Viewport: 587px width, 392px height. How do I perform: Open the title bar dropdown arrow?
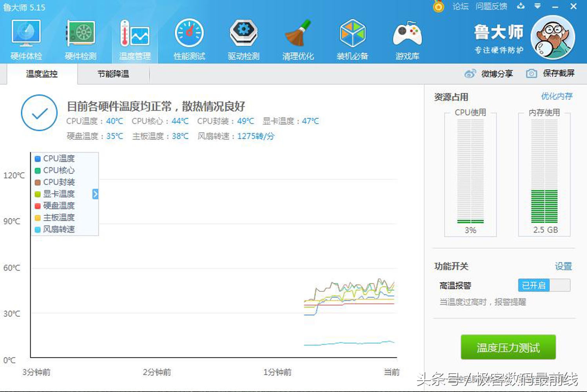[538, 6]
